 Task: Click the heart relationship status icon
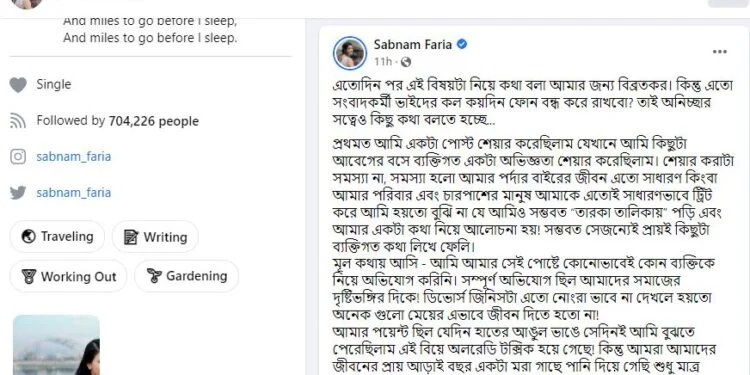coord(18,85)
